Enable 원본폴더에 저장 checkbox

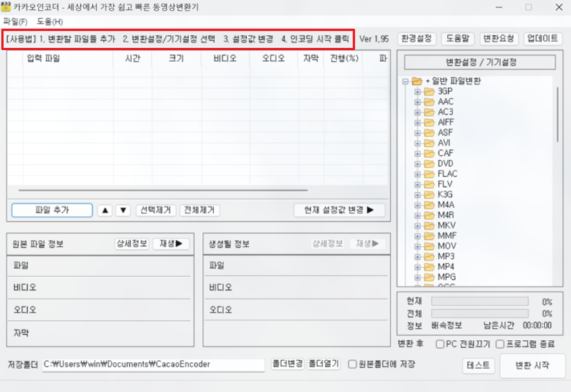tap(352, 364)
